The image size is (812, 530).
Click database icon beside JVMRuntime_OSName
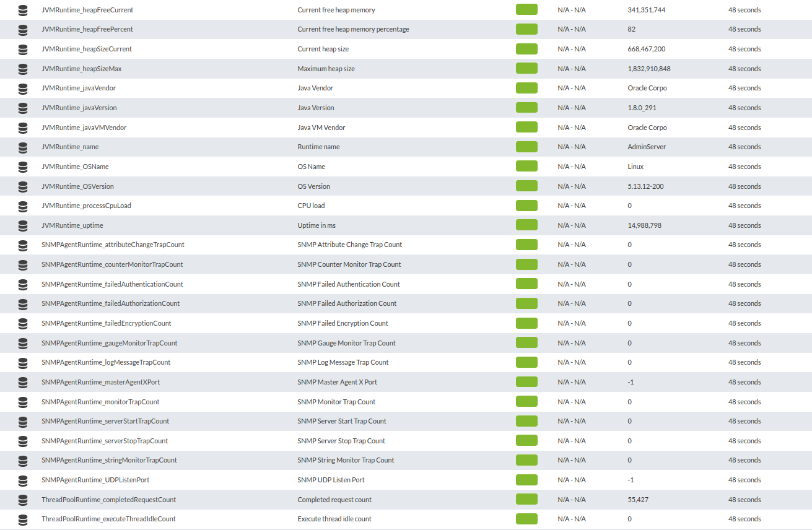(23, 167)
